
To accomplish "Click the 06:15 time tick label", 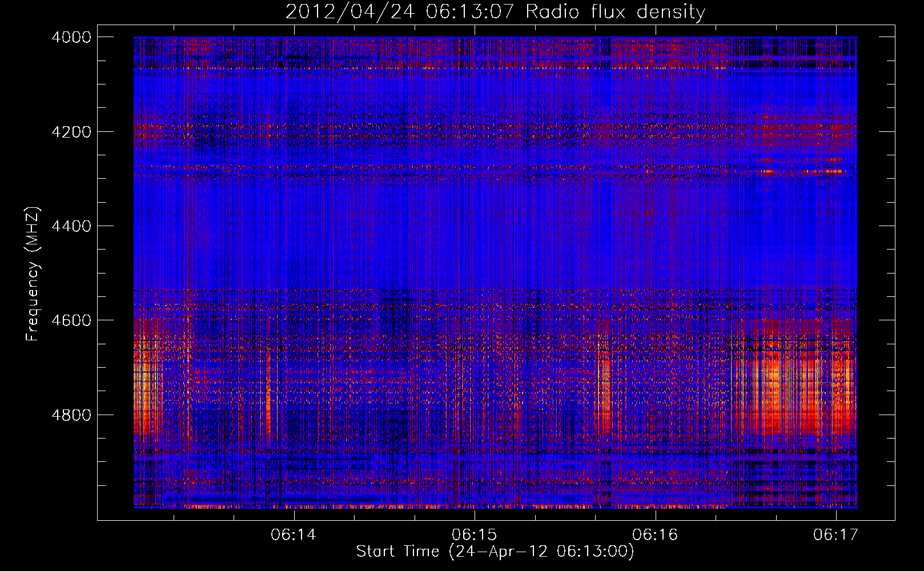I will click(x=474, y=534).
